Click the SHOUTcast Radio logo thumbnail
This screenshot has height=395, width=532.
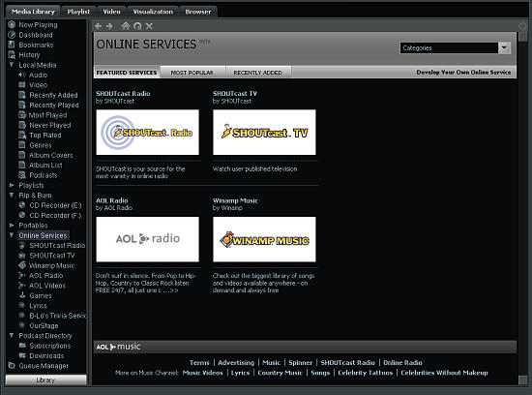tap(148, 132)
